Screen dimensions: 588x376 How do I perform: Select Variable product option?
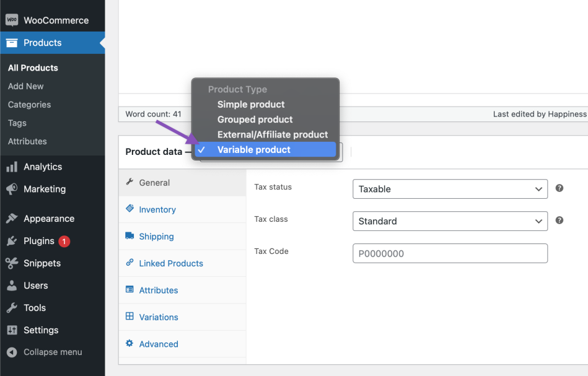[x=254, y=149]
